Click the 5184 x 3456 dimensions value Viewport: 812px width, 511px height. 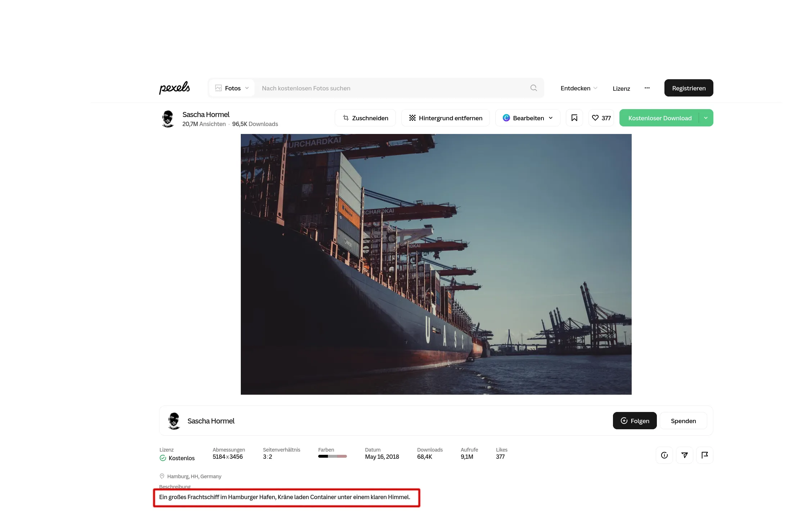click(227, 457)
